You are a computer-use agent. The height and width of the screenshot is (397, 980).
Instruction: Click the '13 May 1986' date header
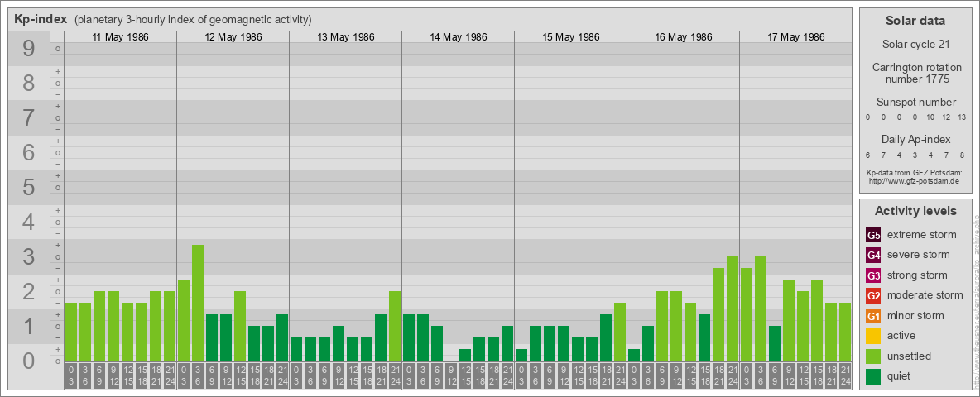pyautogui.click(x=346, y=37)
